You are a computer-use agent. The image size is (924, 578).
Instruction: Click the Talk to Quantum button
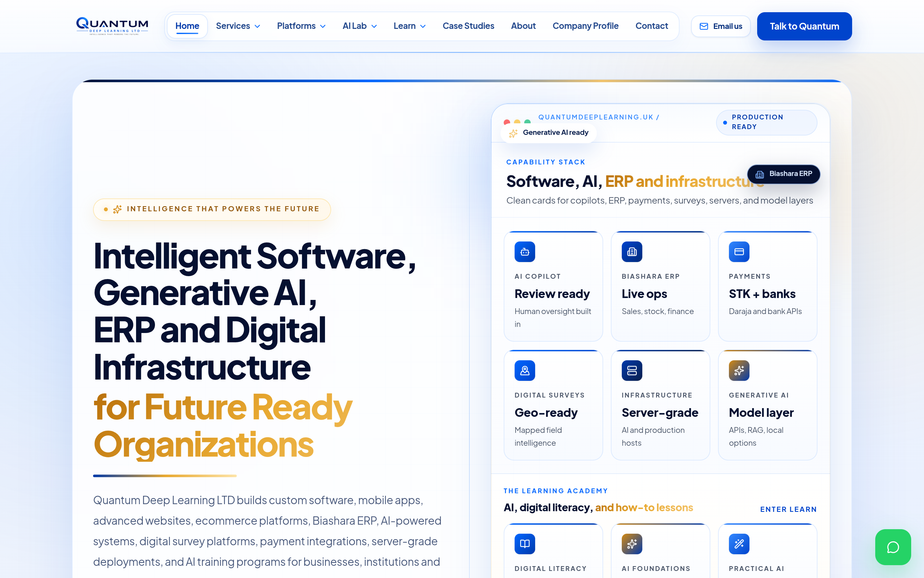pos(804,26)
